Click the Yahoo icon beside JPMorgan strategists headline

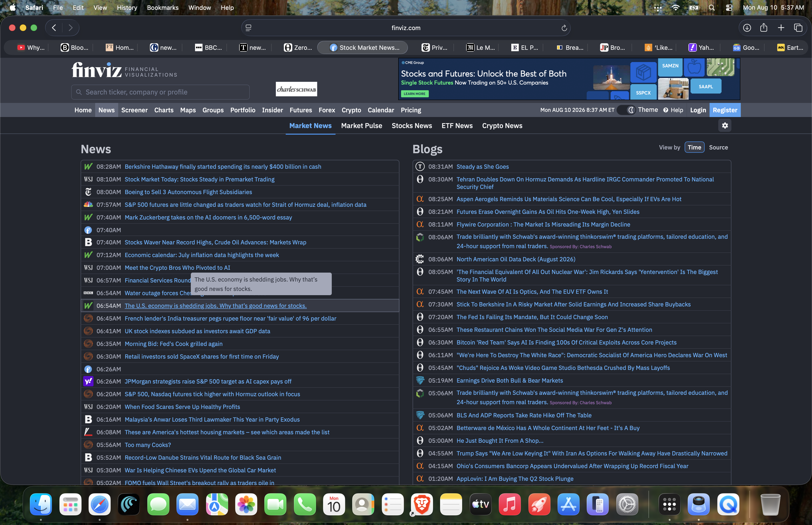pyautogui.click(x=88, y=381)
